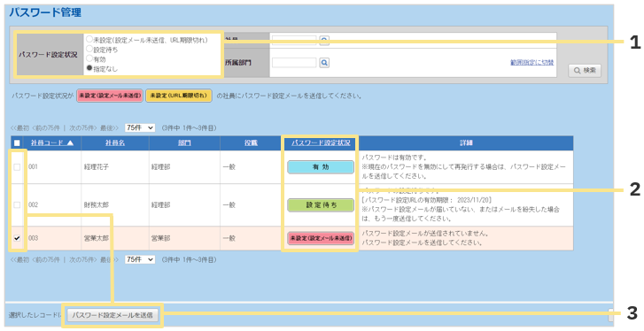Click the 検索 search button
Image resolution: width=644 pixels, height=331 pixels.
tap(585, 71)
